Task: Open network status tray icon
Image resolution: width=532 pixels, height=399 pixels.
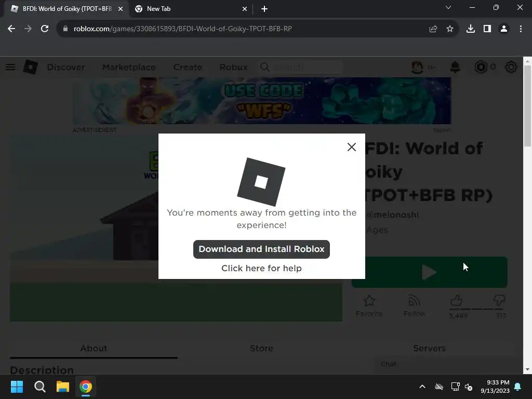Action: (455, 387)
